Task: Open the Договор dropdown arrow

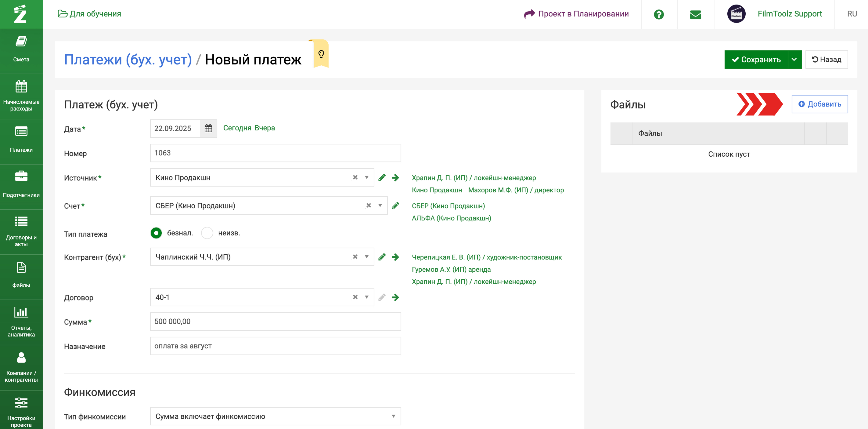Action: [x=367, y=297]
